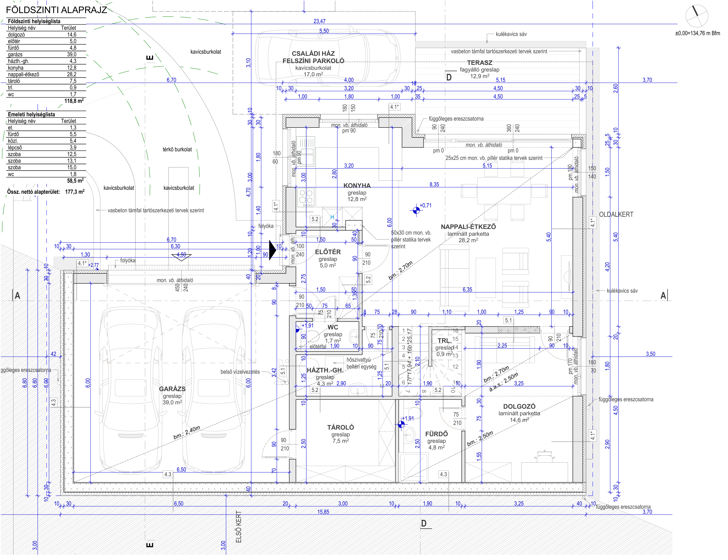Click the +1,91 level marker in FÜRDŐ
The image size is (728, 560).
(x=401, y=424)
